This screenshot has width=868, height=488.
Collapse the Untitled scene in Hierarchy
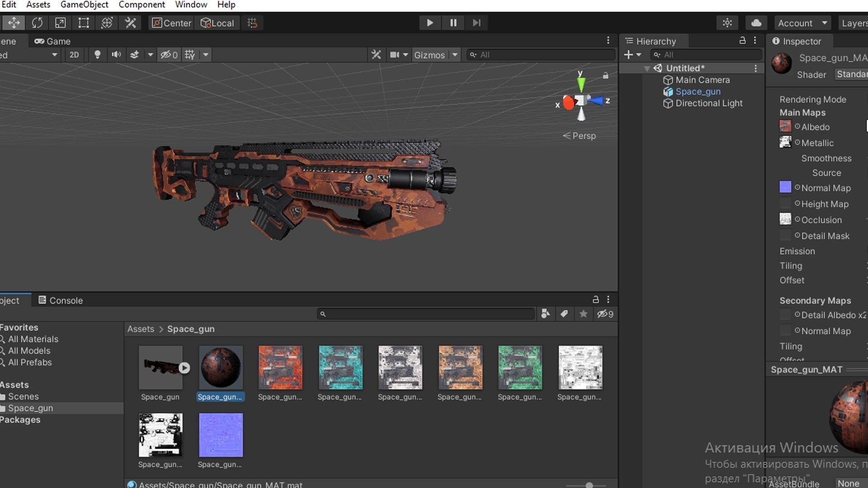point(647,69)
